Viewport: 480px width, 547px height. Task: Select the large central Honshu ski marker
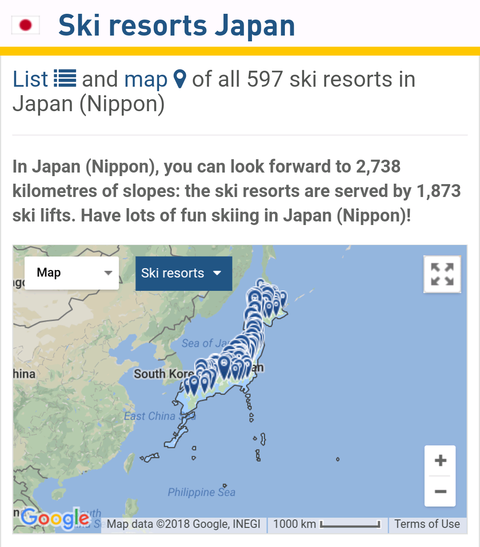pyautogui.click(x=224, y=367)
